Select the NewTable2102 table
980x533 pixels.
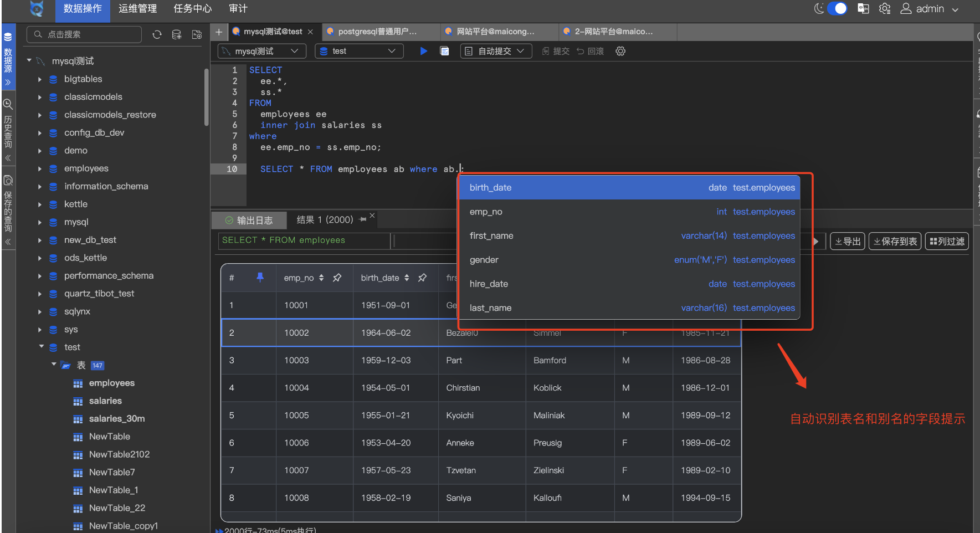click(x=119, y=454)
